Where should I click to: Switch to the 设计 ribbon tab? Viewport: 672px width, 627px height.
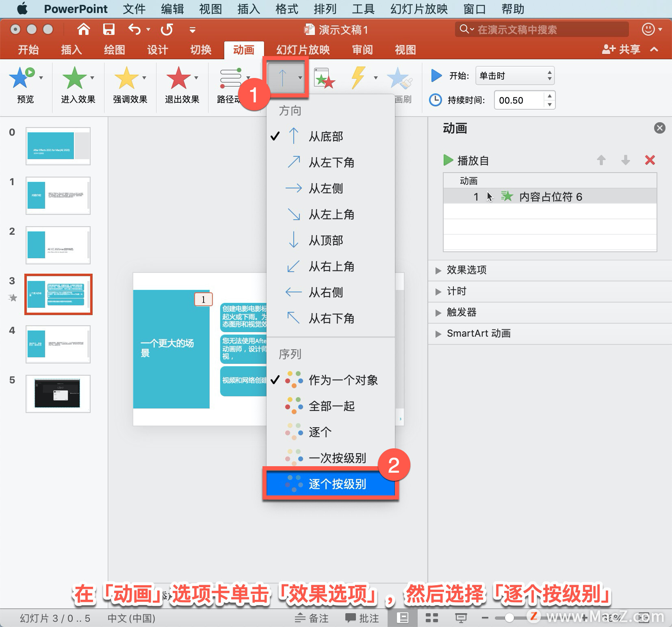pyautogui.click(x=157, y=50)
